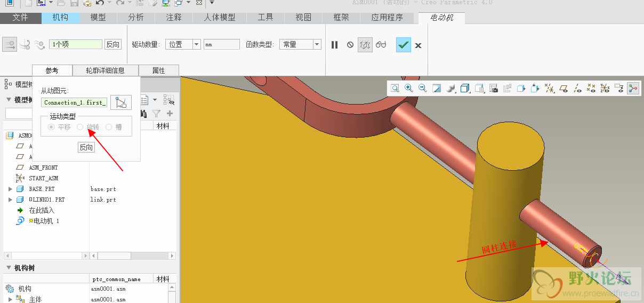The image size is (644, 303).
Task: Open the 常量 function type dropdown
Action: point(300,45)
